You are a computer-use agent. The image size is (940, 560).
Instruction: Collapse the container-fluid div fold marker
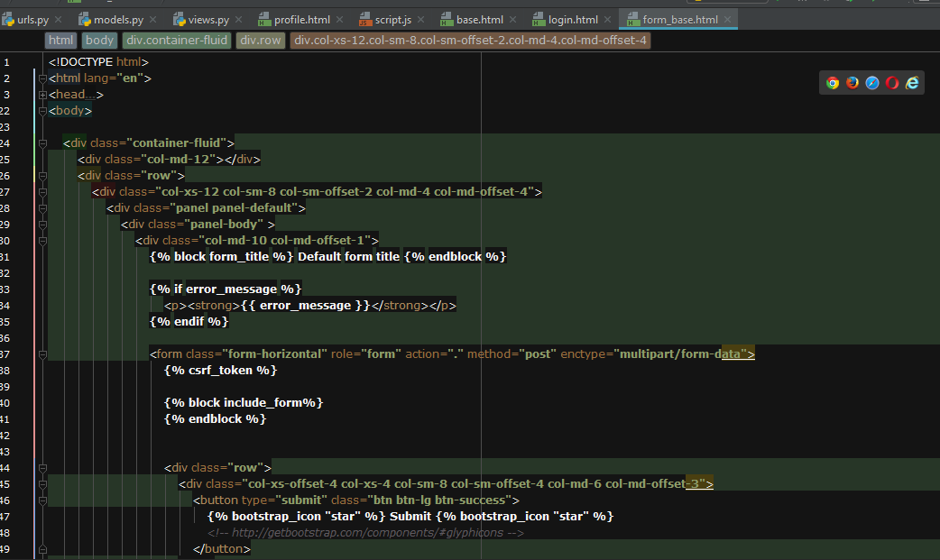tap(42, 143)
